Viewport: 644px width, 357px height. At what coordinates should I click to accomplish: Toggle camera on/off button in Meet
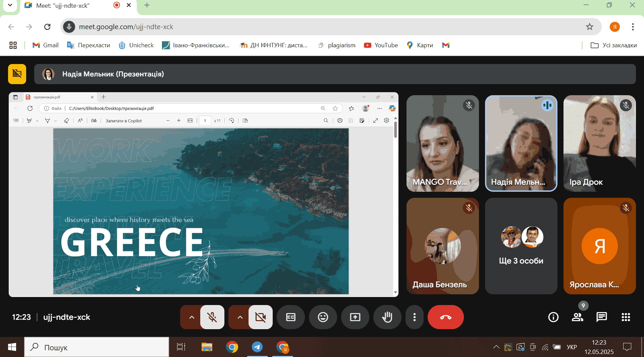point(260,317)
